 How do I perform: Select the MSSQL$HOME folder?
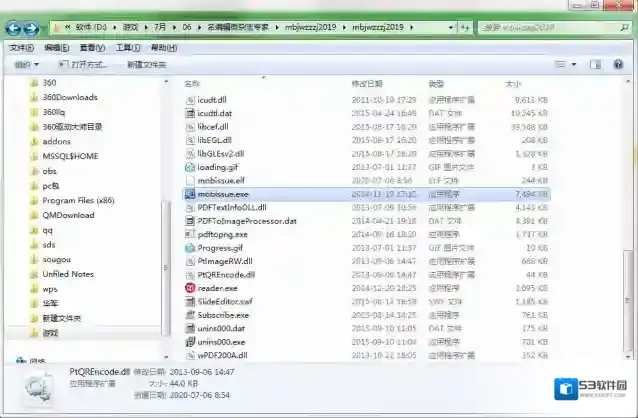pyautogui.click(x=70, y=156)
